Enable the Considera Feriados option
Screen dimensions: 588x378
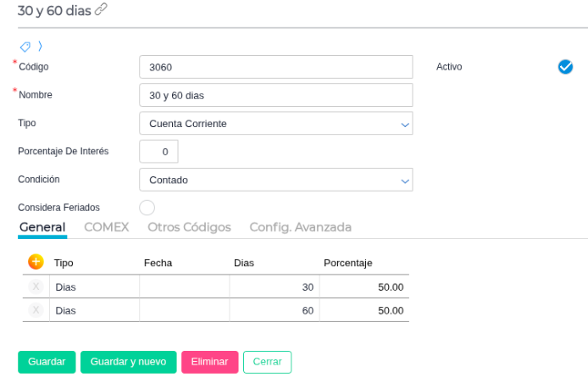pyautogui.click(x=147, y=208)
